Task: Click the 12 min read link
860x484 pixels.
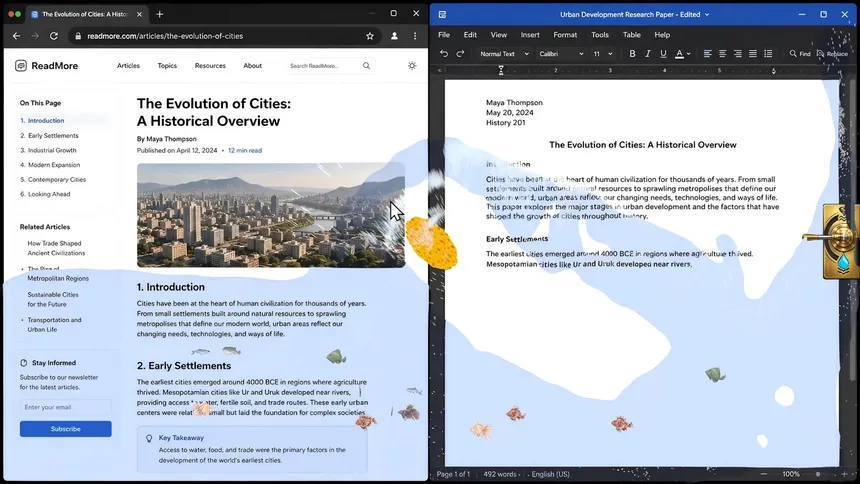Action: coord(245,150)
